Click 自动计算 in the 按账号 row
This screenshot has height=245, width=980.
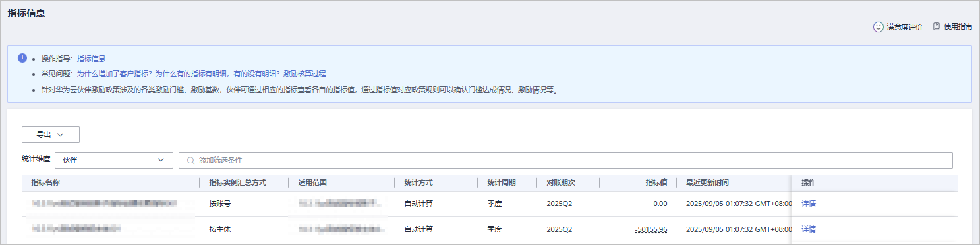point(418,204)
